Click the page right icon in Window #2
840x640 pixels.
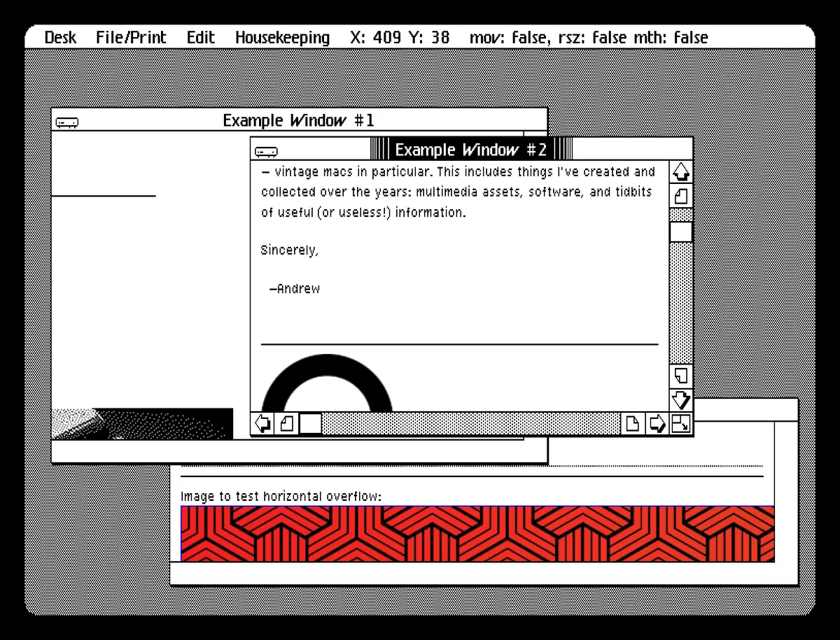point(632,423)
